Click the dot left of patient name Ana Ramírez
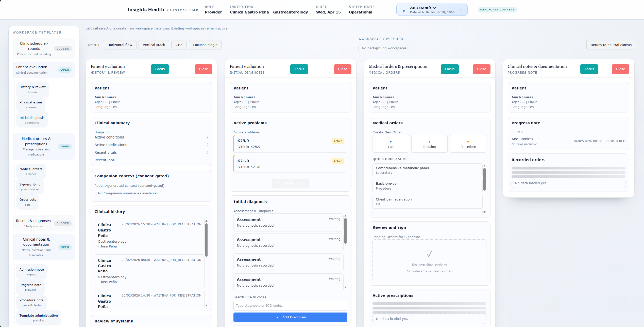The width and height of the screenshot is (644, 327). [404, 11]
